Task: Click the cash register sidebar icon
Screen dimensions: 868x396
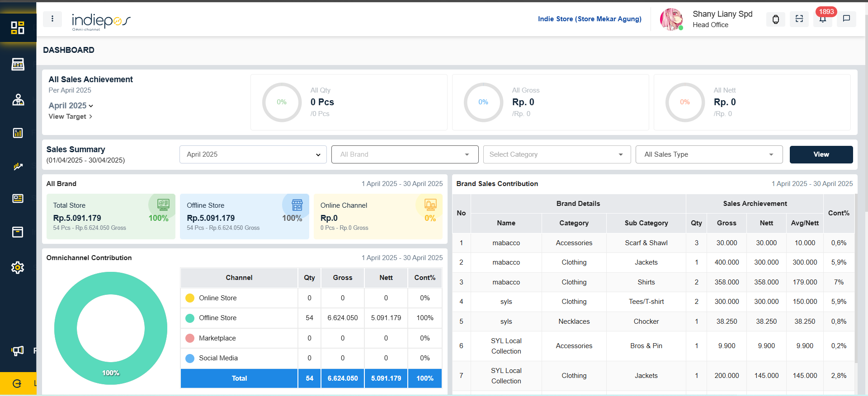Action: pyautogui.click(x=18, y=65)
